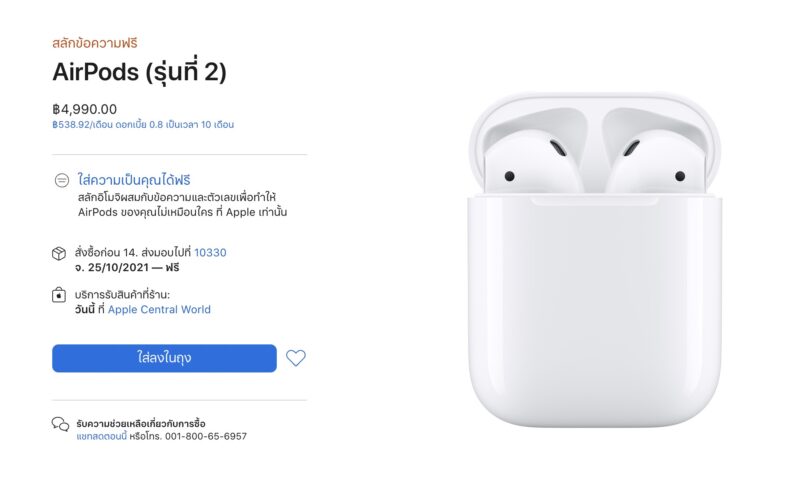The width and height of the screenshot is (800, 487).
Task: Start live chat via แชทสดตอนนี้ link
Action: pyautogui.click(x=102, y=437)
